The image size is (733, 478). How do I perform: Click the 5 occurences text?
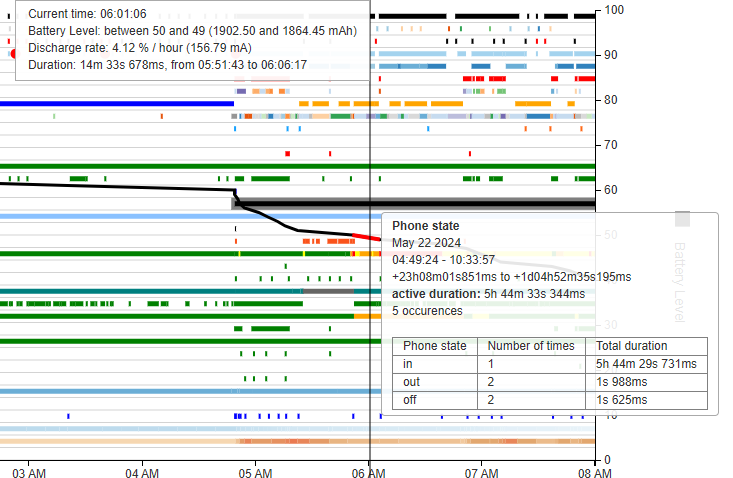(x=427, y=311)
